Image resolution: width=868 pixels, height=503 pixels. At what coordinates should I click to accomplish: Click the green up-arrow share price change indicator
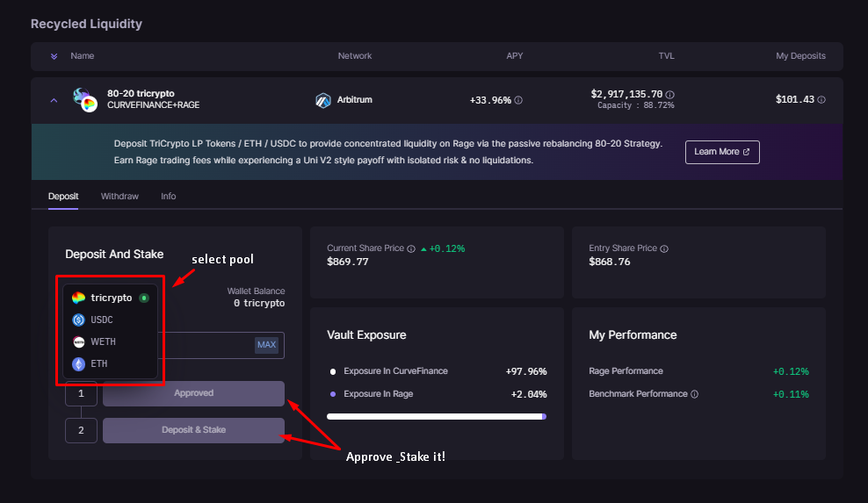point(423,249)
